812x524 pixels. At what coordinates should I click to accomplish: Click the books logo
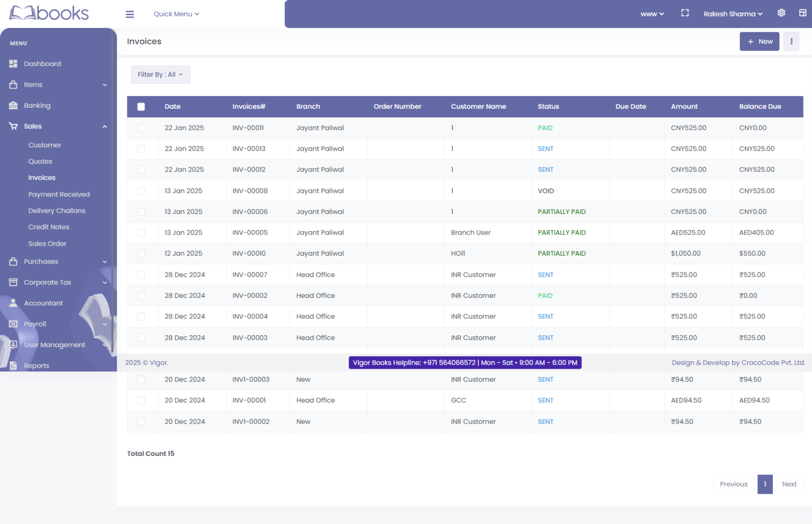[x=49, y=13]
